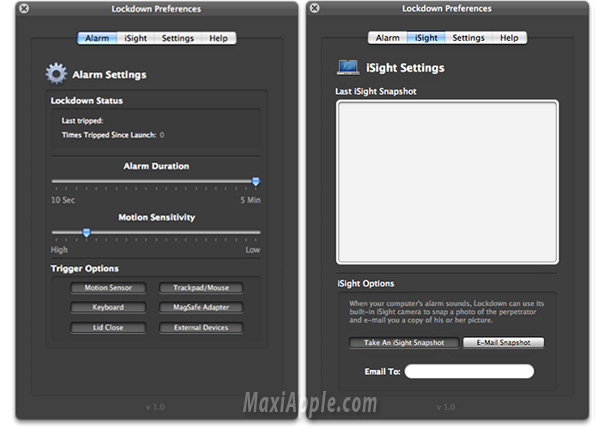
Task: Toggle the MagSafe Adapter trigger
Action: [x=201, y=307]
